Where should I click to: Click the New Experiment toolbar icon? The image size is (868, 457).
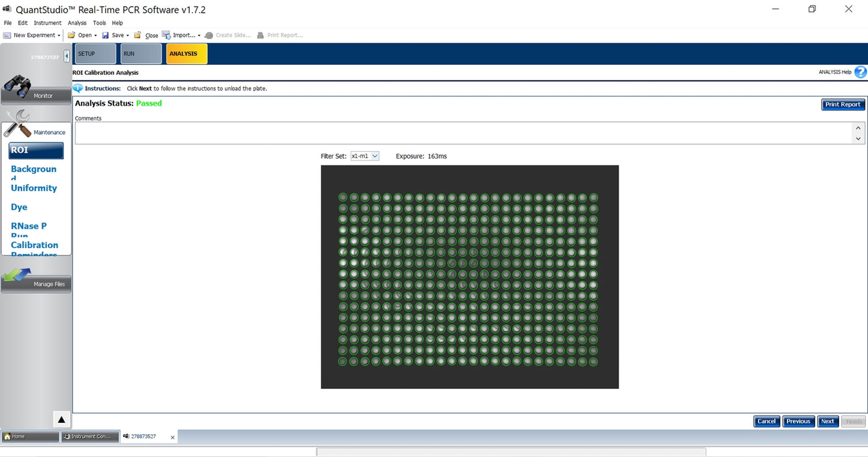coord(7,35)
